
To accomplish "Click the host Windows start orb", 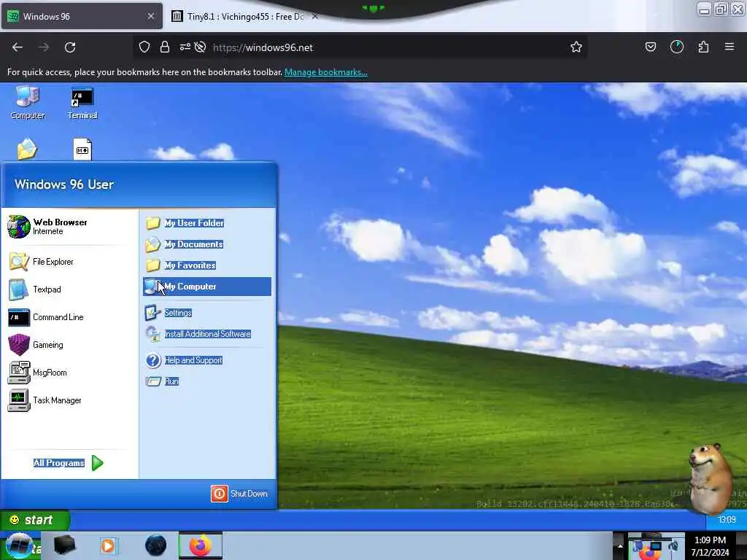I will pyautogui.click(x=20, y=546).
